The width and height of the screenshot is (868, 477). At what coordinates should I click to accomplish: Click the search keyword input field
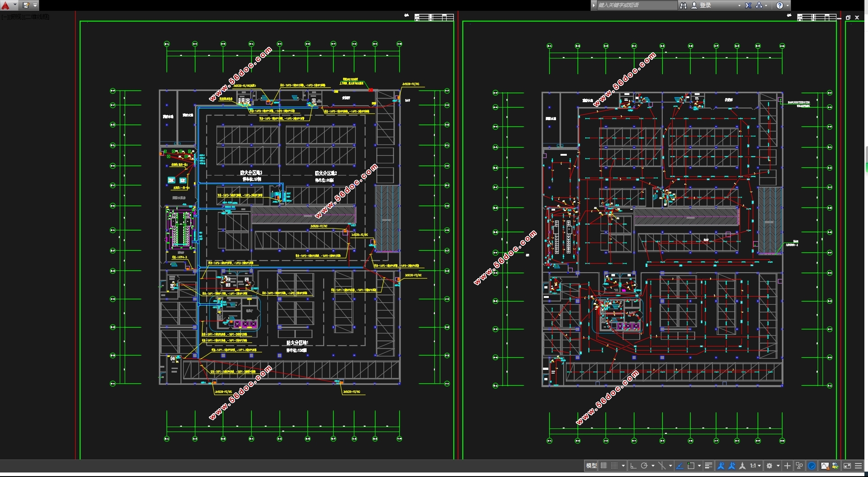[637, 5]
